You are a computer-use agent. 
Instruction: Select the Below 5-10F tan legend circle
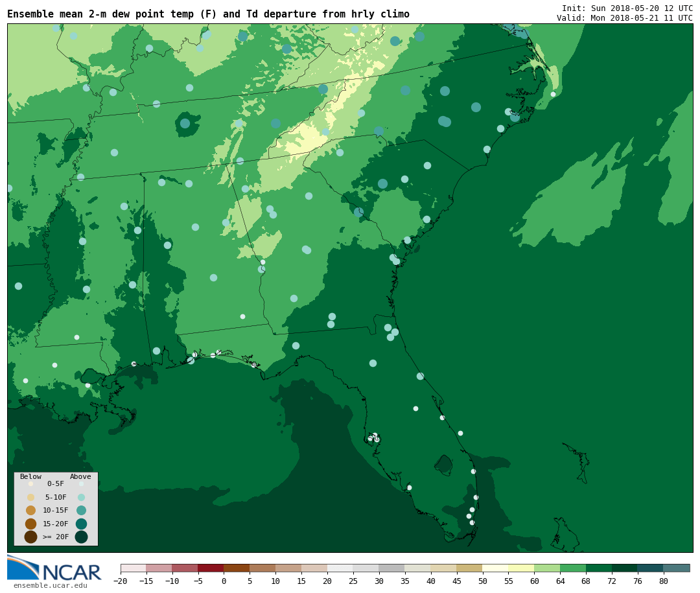31,497
